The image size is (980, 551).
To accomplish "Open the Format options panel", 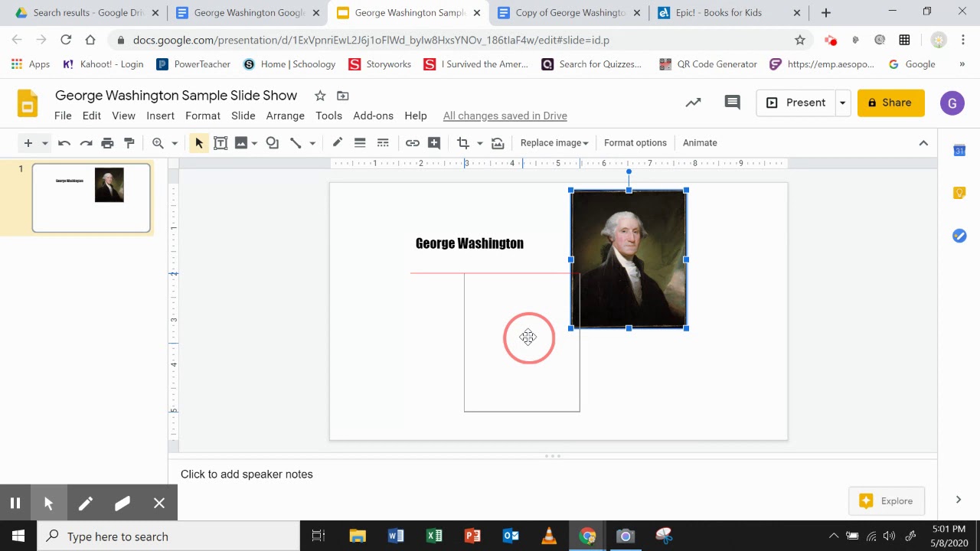I will (x=635, y=143).
